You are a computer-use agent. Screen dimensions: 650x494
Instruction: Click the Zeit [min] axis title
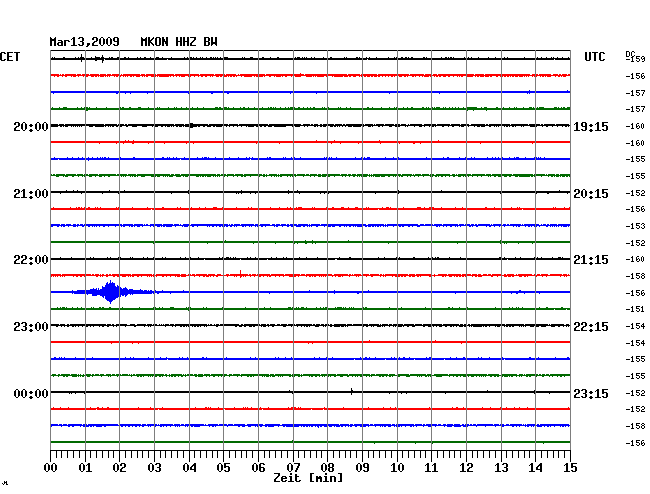tap(308, 478)
